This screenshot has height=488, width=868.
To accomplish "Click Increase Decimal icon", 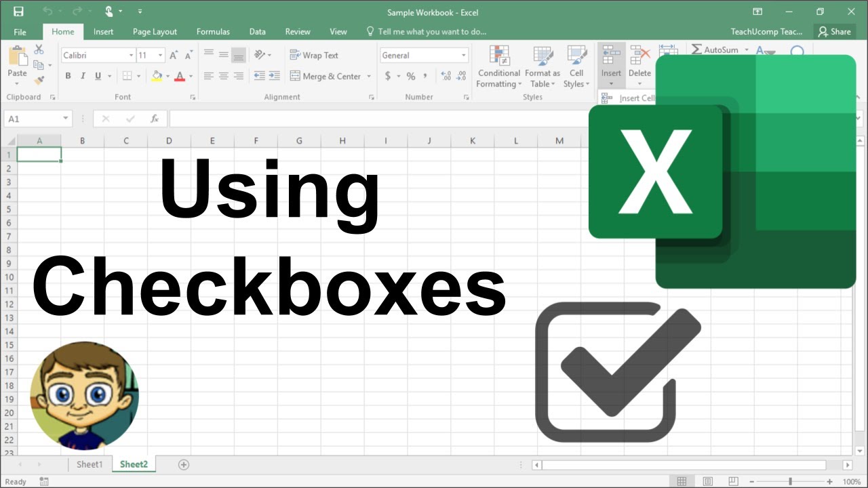I will point(446,76).
